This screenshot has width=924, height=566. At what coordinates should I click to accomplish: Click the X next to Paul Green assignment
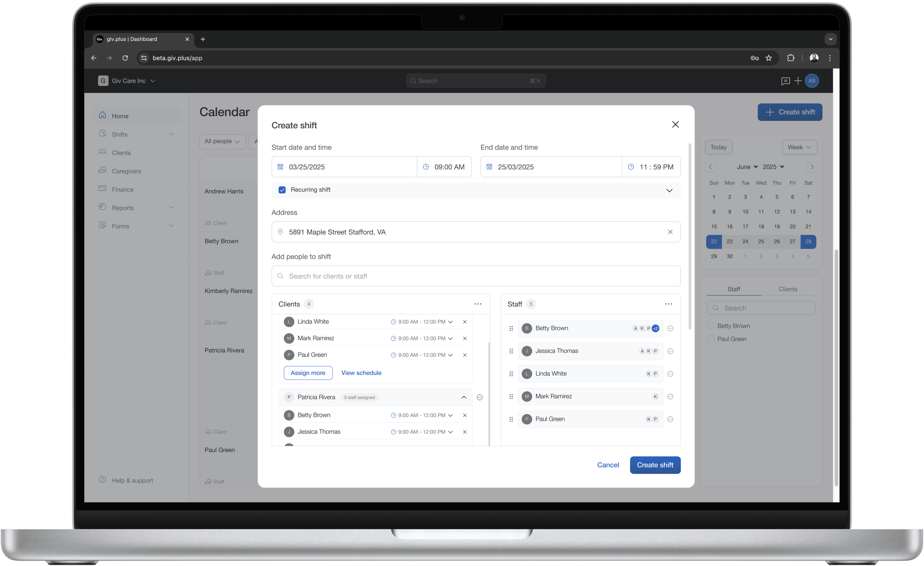[465, 355]
